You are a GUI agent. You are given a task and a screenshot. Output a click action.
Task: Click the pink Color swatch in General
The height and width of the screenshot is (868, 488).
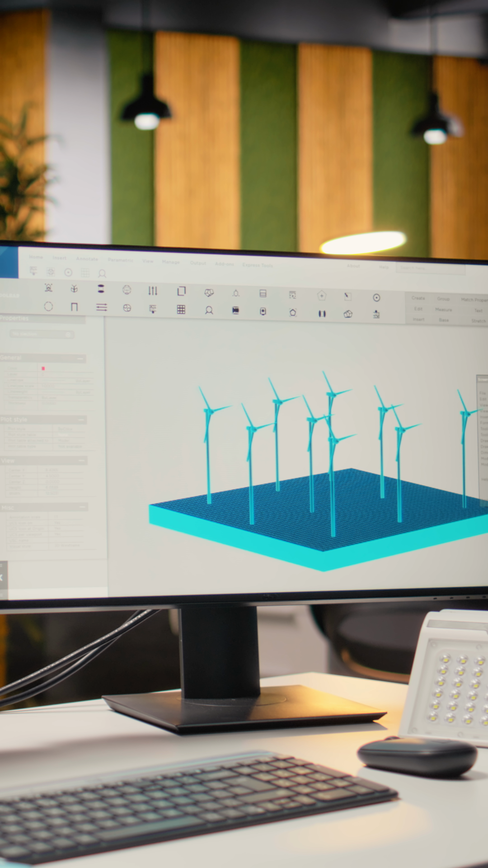tap(43, 368)
